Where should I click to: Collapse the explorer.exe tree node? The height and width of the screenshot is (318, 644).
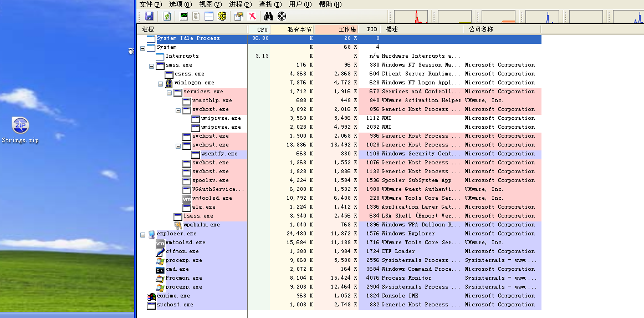pyautogui.click(x=142, y=235)
